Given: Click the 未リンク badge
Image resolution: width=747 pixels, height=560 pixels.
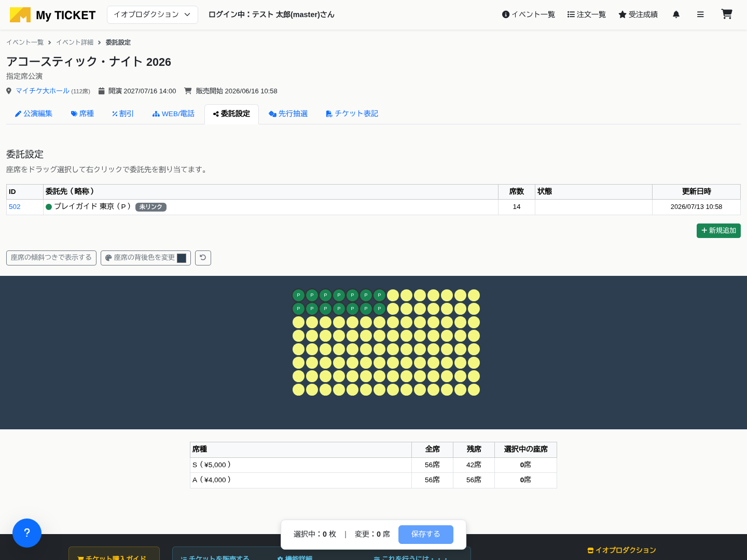Looking at the screenshot, I should tap(151, 207).
